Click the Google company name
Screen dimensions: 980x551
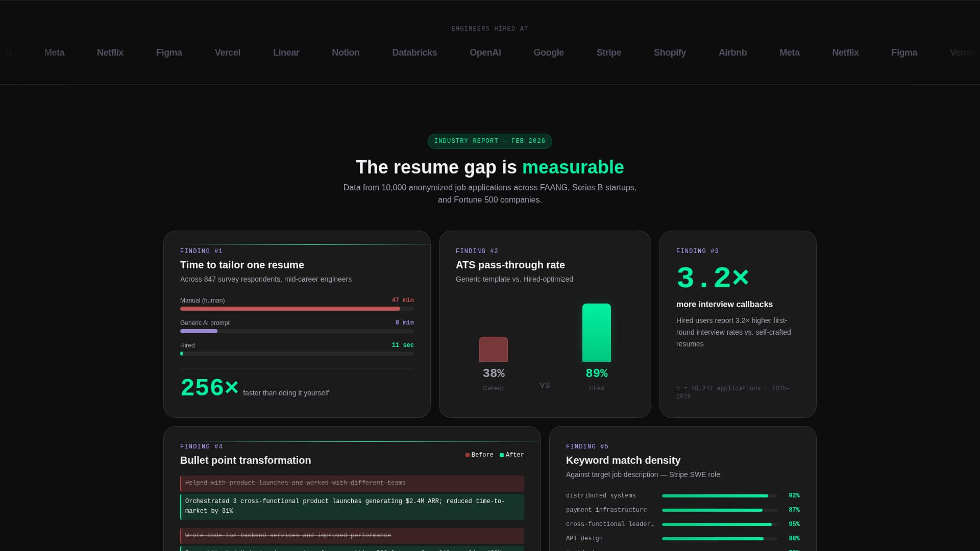549,53
